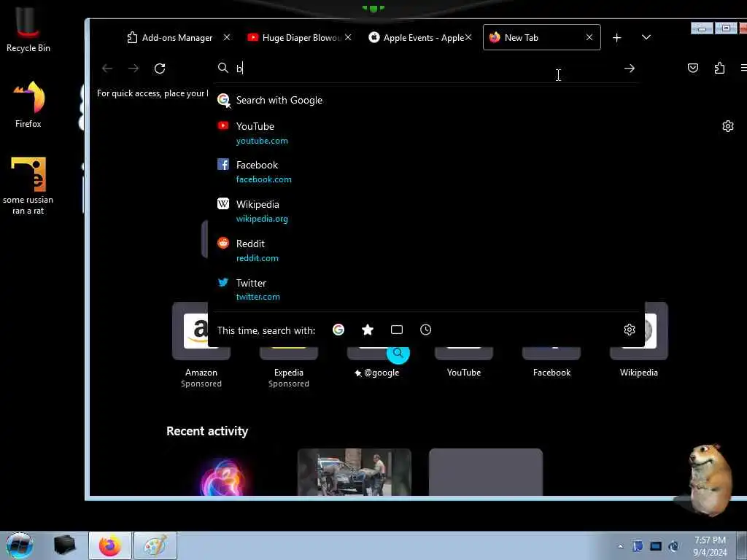Search this time in open Tabs icon
Screen dimensions: 747x560
click(x=396, y=330)
